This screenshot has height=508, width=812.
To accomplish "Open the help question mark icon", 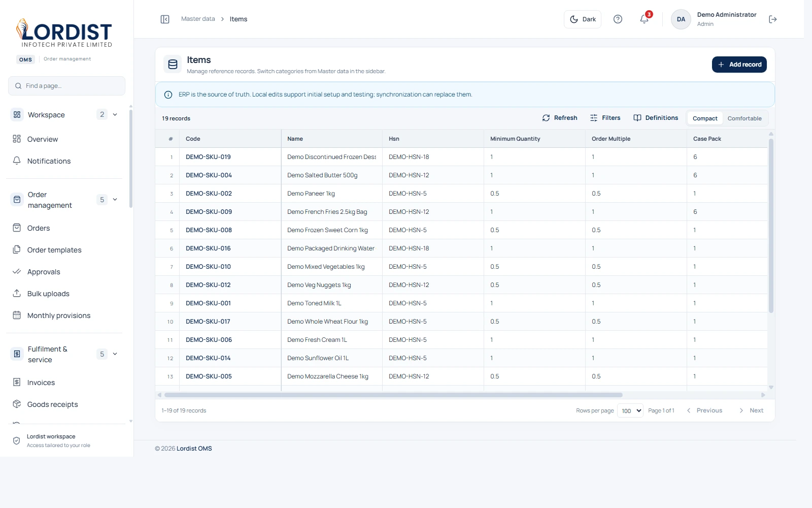I will click(x=618, y=19).
